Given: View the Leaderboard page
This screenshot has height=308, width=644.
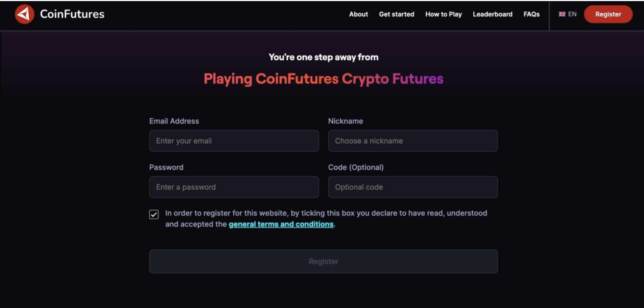Looking at the screenshot, I should (x=492, y=14).
